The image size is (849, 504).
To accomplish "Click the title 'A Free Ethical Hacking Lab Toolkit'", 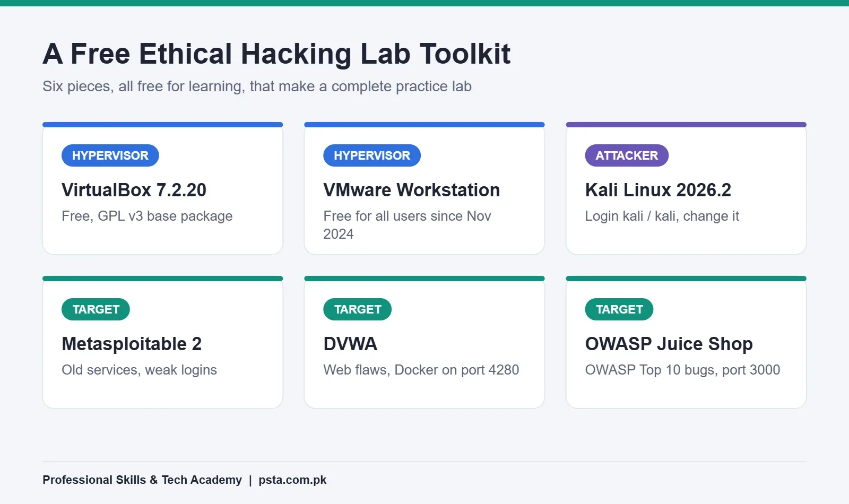I will (276, 54).
